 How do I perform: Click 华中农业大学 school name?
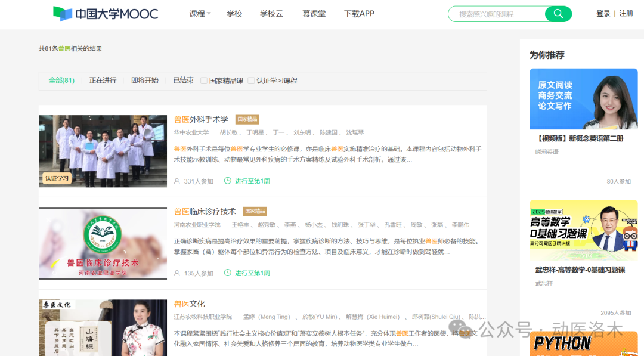(x=191, y=132)
